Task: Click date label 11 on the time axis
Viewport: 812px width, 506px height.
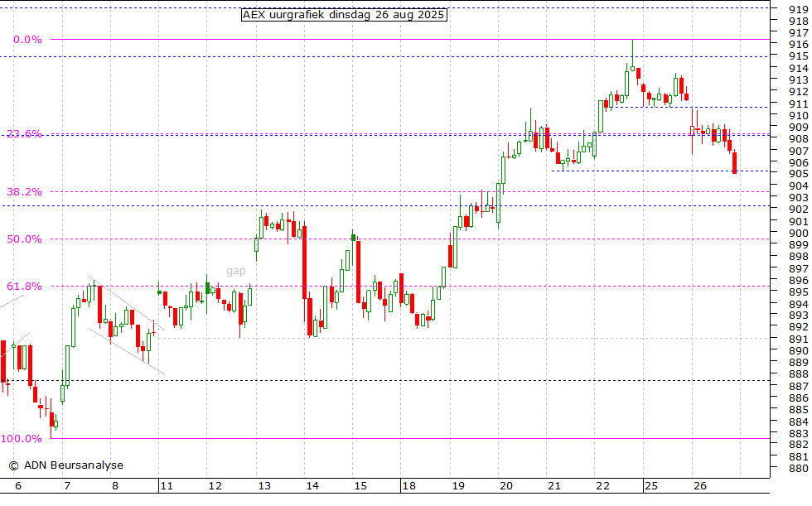Action: (167, 486)
